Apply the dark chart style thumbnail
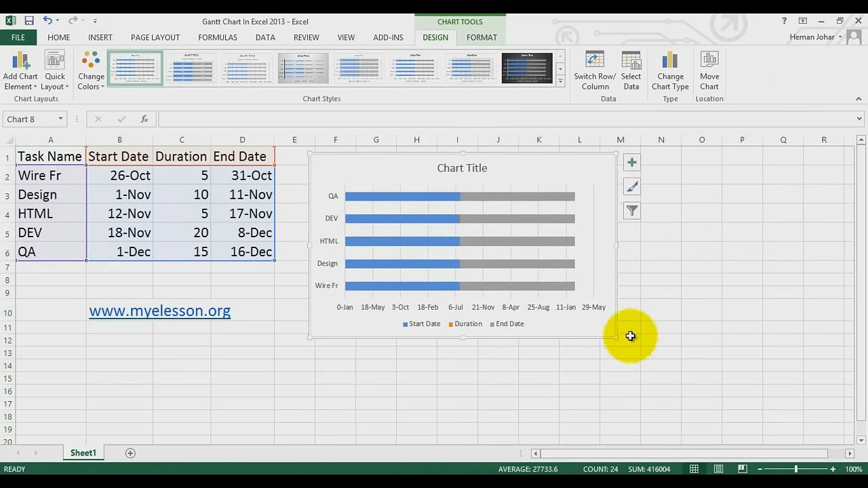868x488 pixels. tap(527, 68)
